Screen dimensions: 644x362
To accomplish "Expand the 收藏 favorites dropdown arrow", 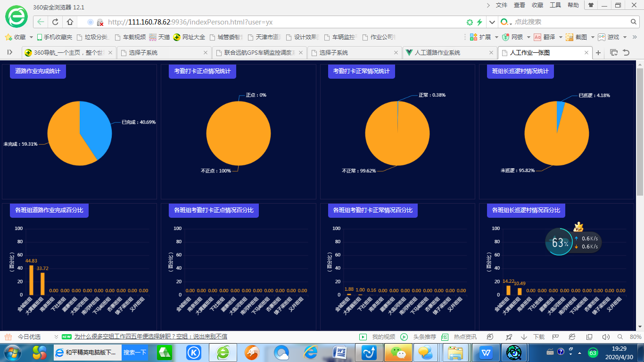I will pos(32,37).
